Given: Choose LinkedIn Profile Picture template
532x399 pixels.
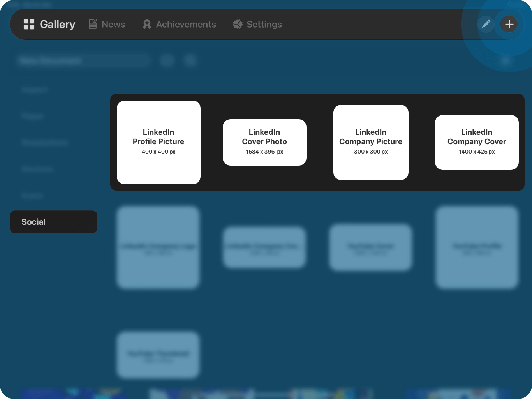Looking at the screenshot, I should [x=159, y=142].
